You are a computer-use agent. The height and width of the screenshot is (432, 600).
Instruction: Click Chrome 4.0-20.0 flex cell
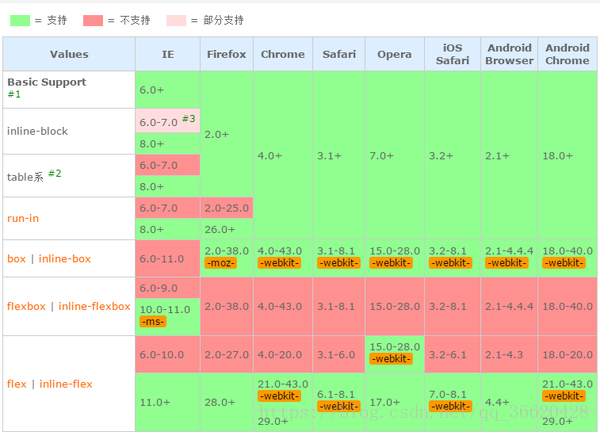point(283,355)
